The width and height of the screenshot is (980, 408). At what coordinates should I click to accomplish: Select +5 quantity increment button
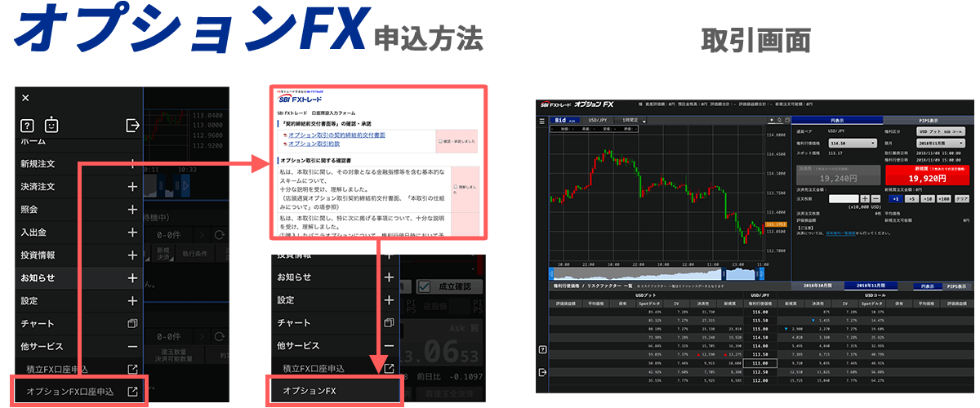912,198
